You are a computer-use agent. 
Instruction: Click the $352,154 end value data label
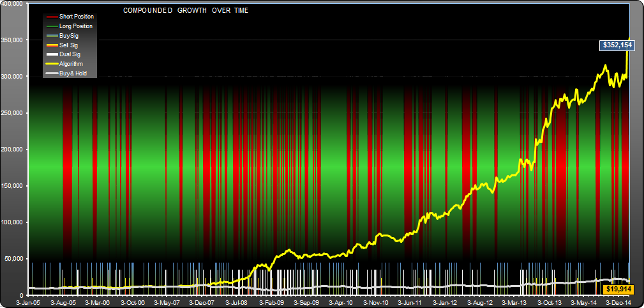tap(617, 45)
